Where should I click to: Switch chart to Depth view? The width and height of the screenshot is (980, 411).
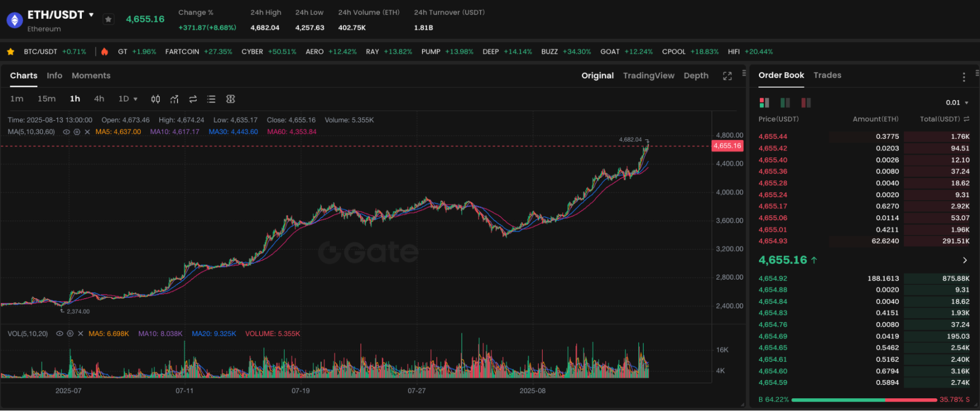[x=696, y=76]
